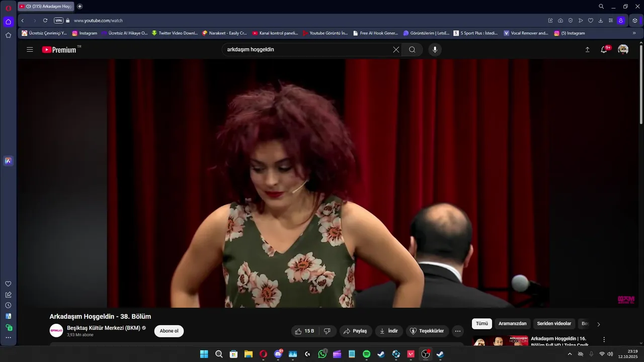644x362 pixels.
Task: Click the İndir download button
Action: [388, 331]
